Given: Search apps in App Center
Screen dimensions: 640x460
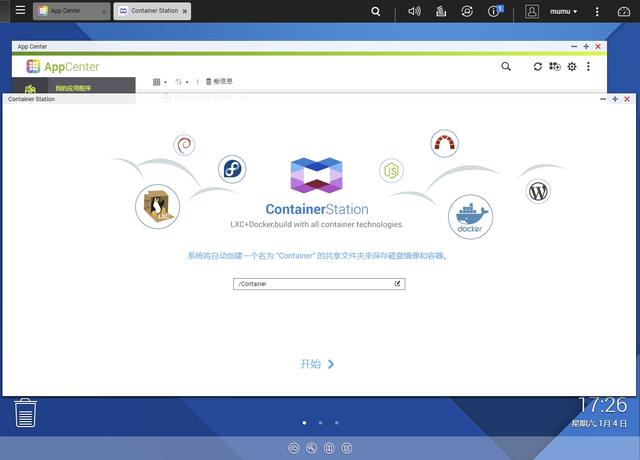Looking at the screenshot, I should 506,66.
